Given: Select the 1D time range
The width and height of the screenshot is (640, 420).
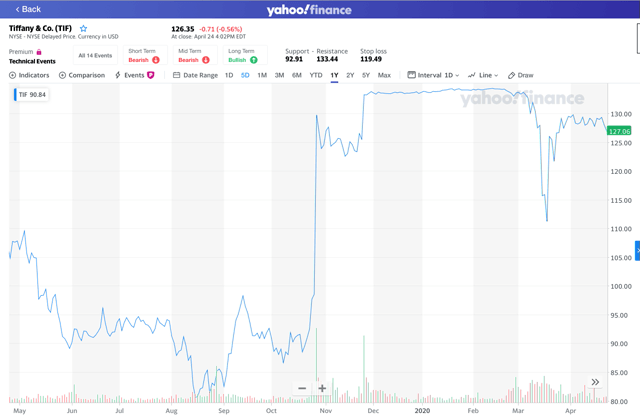Looking at the screenshot, I should coord(229,75).
